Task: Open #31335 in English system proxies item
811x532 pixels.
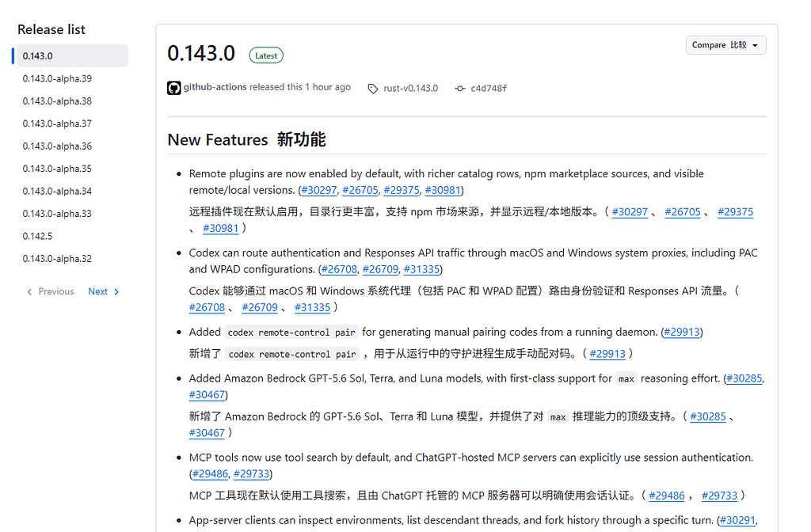Action: tap(421, 269)
